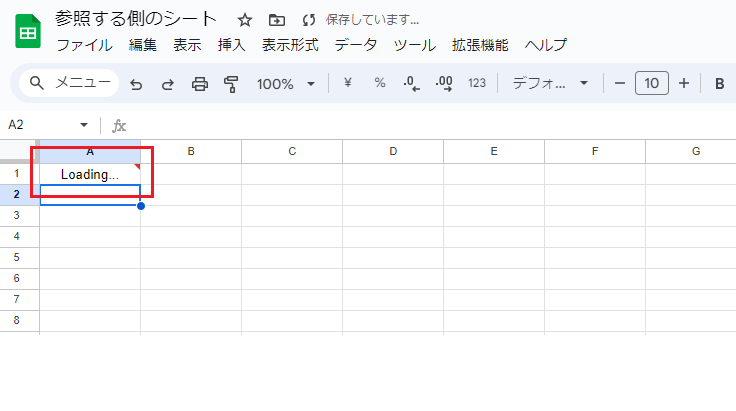
Task: Select the paint format roller icon
Action: click(231, 84)
